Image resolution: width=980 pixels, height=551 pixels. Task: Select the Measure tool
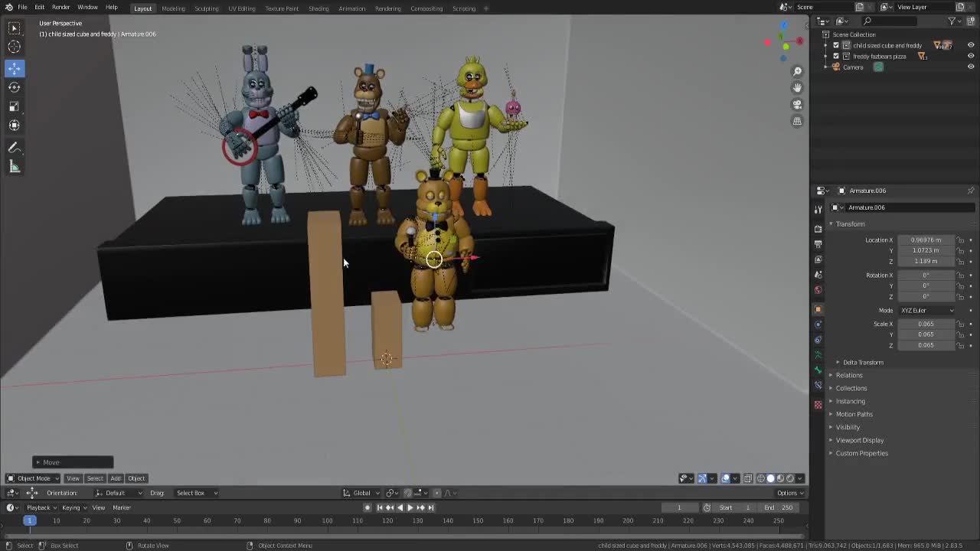[x=14, y=167]
